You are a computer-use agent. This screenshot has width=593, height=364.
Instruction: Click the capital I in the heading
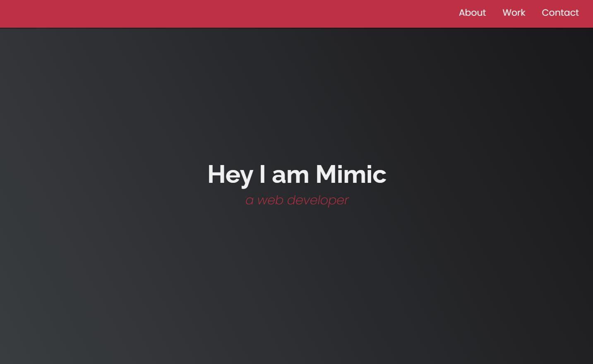pos(262,174)
